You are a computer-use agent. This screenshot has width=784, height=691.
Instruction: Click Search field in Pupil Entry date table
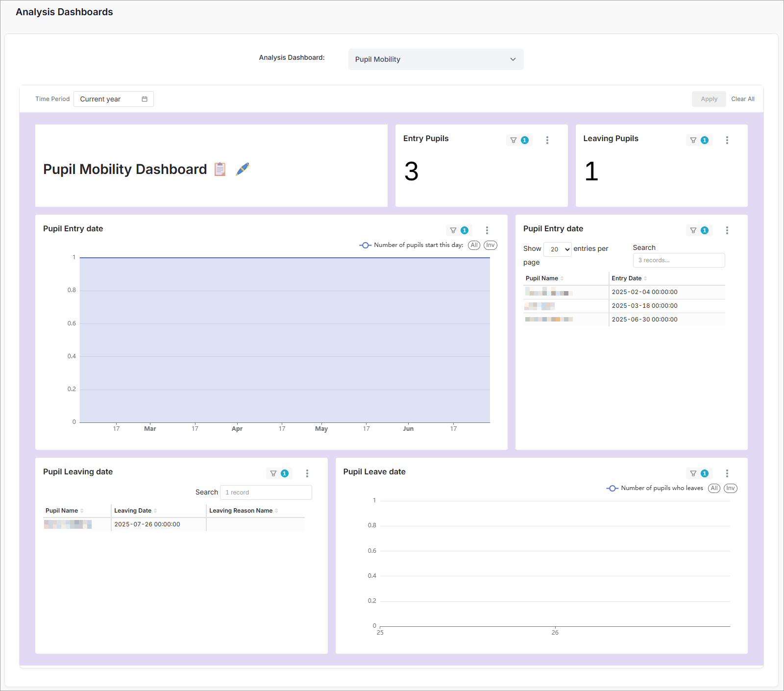[679, 260]
